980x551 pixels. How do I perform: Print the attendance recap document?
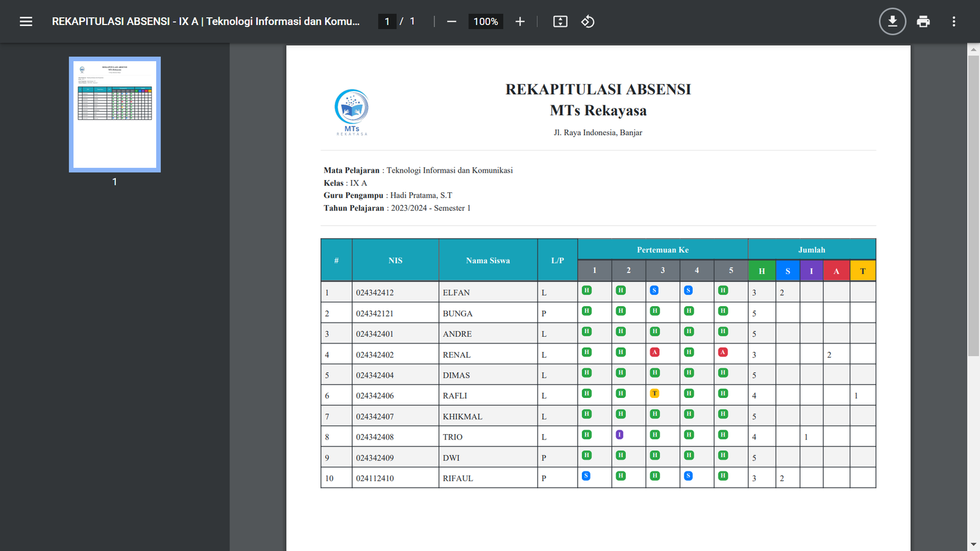pyautogui.click(x=923, y=21)
